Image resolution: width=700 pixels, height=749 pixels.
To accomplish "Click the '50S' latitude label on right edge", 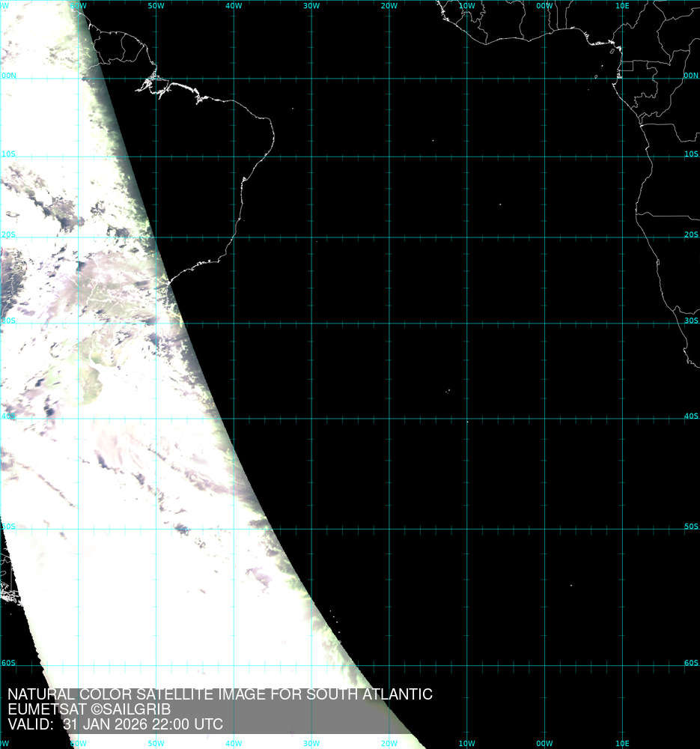I will pyautogui.click(x=690, y=527).
